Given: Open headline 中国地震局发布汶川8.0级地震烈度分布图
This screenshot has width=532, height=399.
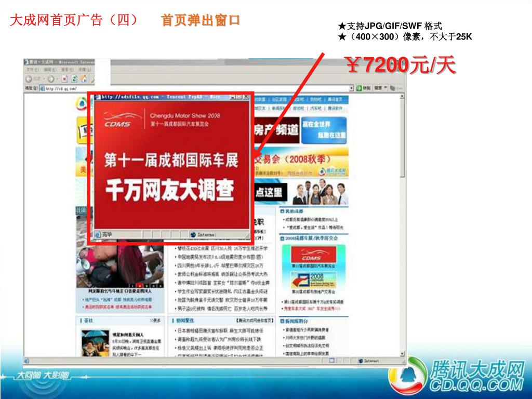Looking at the screenshot, I should [220, 257].
